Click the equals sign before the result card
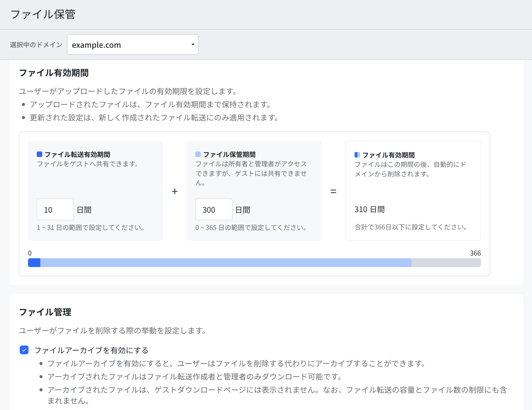Image resolution: width=532 pixels, height=410 pixels. click(x=333, y=191)
